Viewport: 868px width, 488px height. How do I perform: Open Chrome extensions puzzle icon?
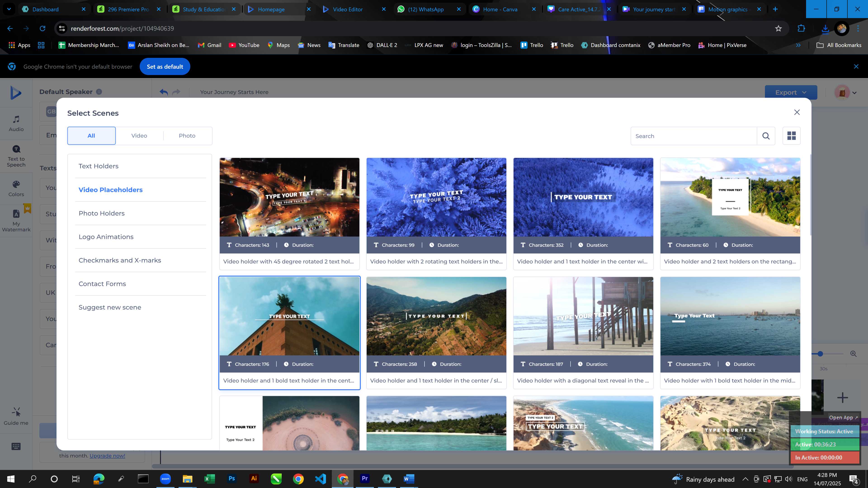tap(801, 29)
